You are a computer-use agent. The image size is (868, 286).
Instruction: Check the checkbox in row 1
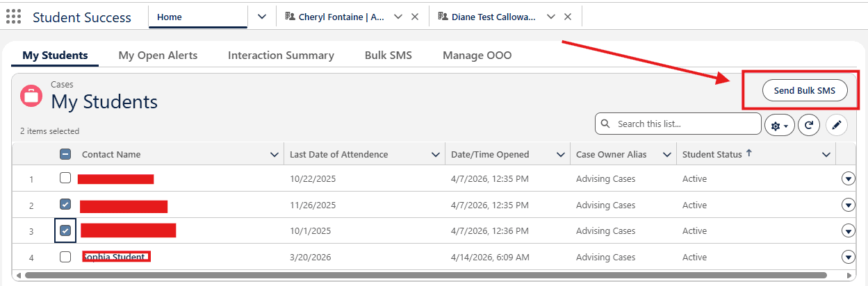(x=65, y=178)
